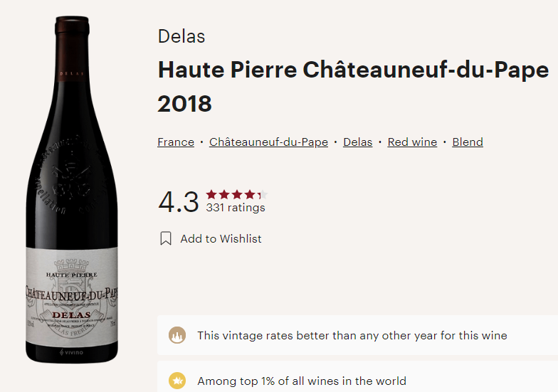Click the first red rating star
The image size is (558, 392).
pyautogui.click(x=211, y=194)
